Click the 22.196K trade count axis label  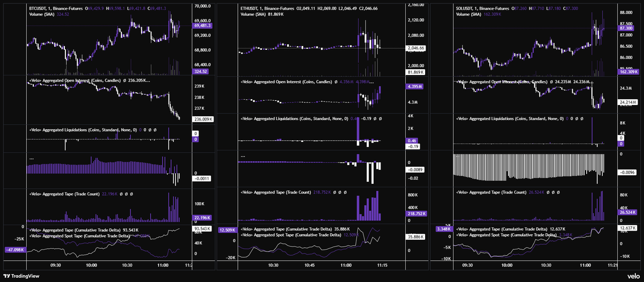pos(202,218)
